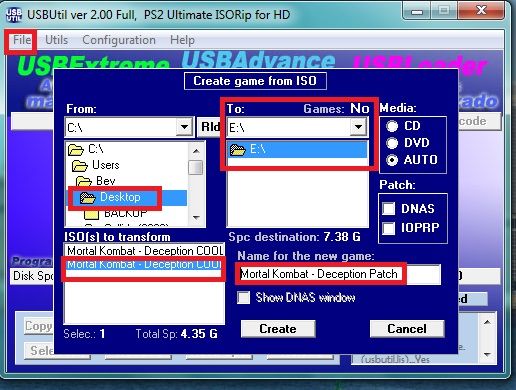Click the E:\ folder icon in destination list

coord(238,150)
